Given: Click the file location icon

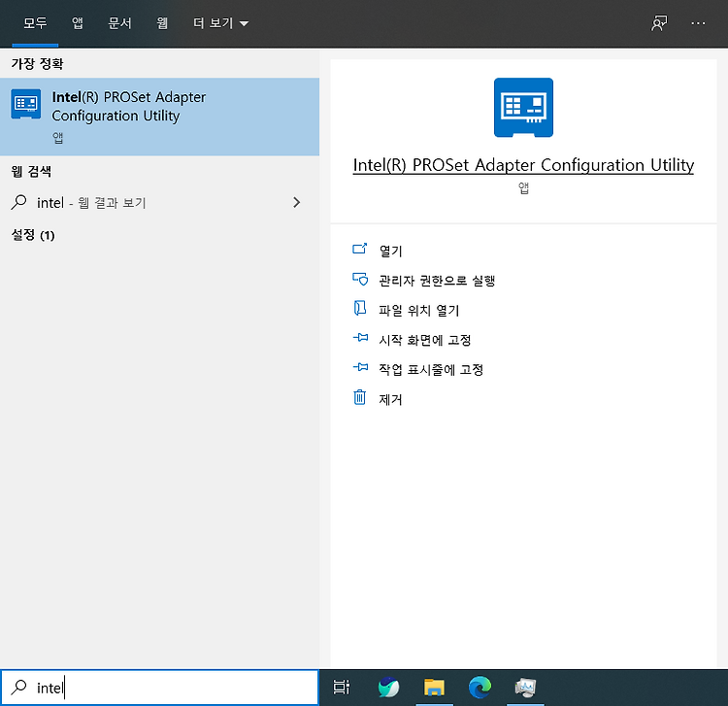Looking at the screenshot, I should [x=360, y=308].
